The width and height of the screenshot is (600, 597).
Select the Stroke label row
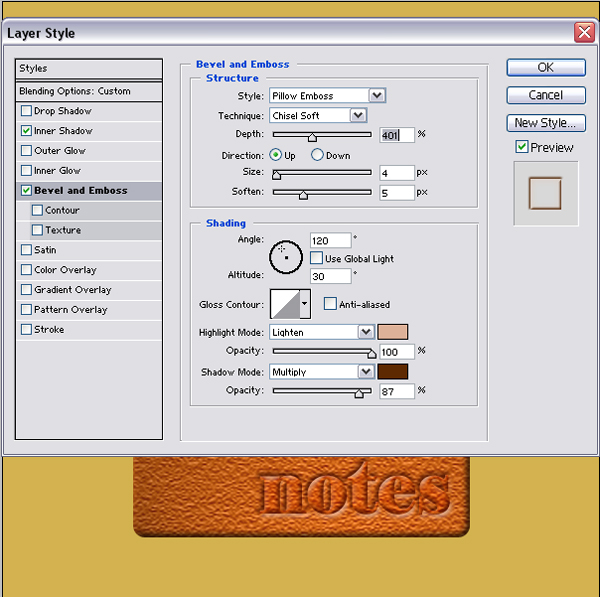[x=49, y=329]
